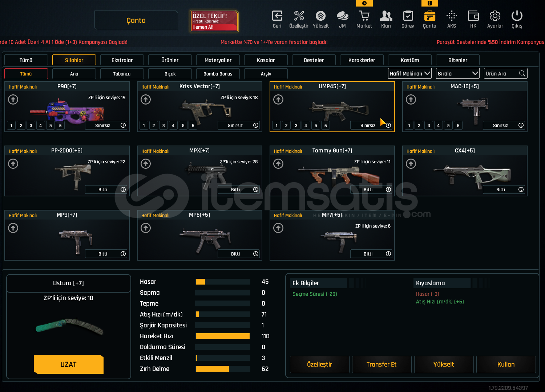
Task: Open the Klan icon
Action: [x=386, y=16]
